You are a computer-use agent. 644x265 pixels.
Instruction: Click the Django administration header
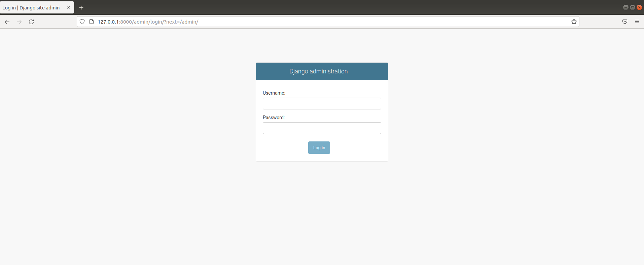pos(319,71)
